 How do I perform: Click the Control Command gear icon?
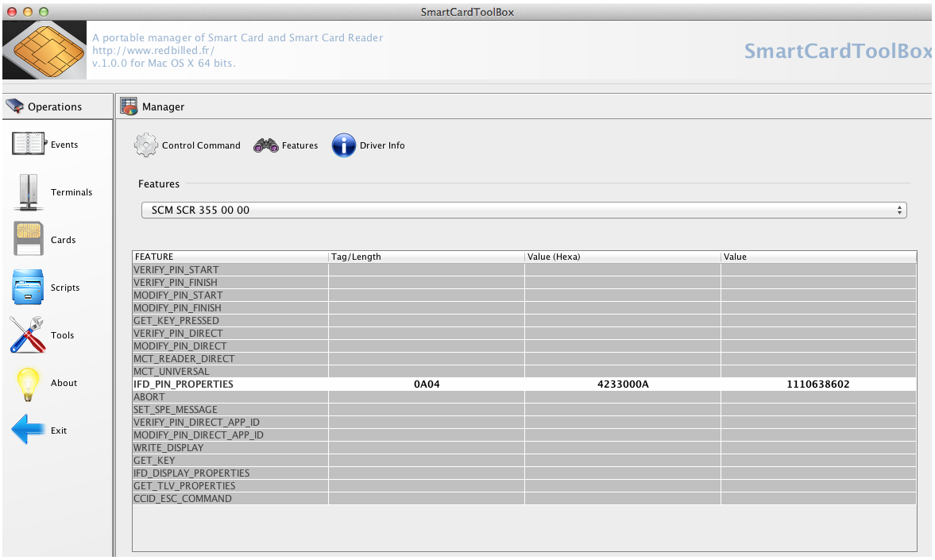tap(146, 145)
